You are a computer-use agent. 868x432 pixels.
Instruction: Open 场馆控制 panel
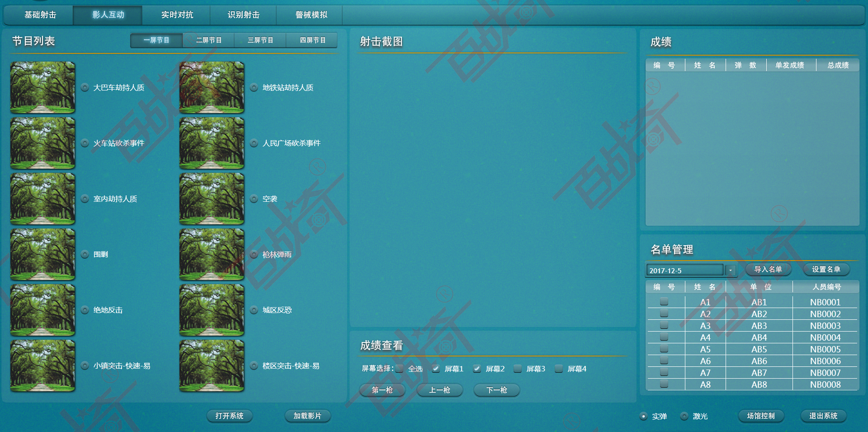(761, 416)
